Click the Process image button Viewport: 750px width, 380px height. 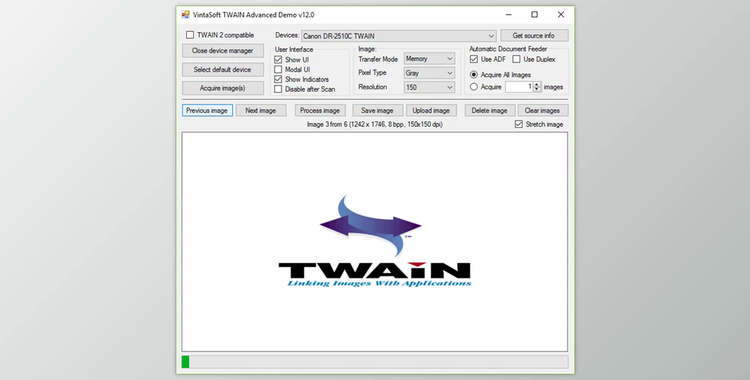click(320, 111)
